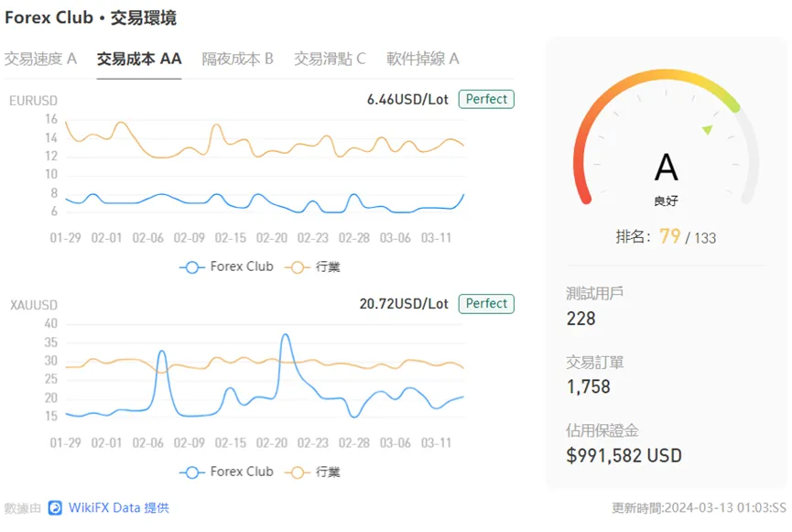This screenshot has width=792, height=532.
Task: Toggle 行業 series in XAUUSD legend
Action: (312, 472)
